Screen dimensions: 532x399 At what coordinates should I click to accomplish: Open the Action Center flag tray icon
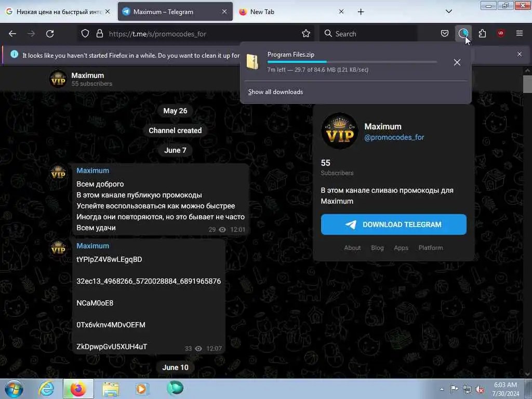click(454, 389)
